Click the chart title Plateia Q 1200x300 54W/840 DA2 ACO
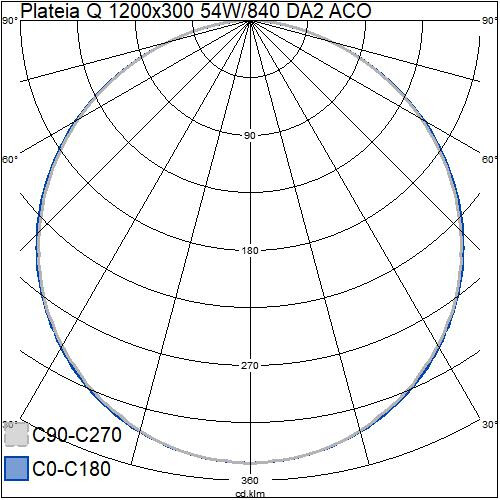This screenshot has width=500, height=500. point(196,10)
